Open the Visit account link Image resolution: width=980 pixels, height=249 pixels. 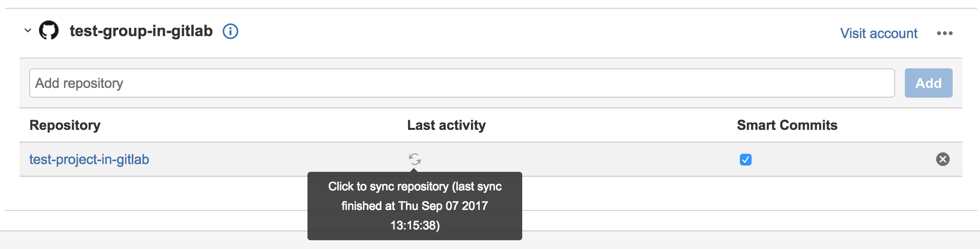point(878,33)
